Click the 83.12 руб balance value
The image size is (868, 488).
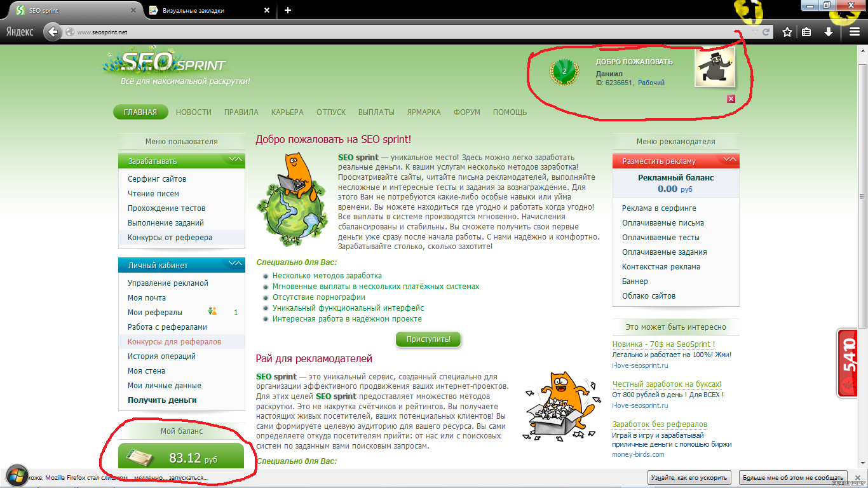(x=193, y=458)
